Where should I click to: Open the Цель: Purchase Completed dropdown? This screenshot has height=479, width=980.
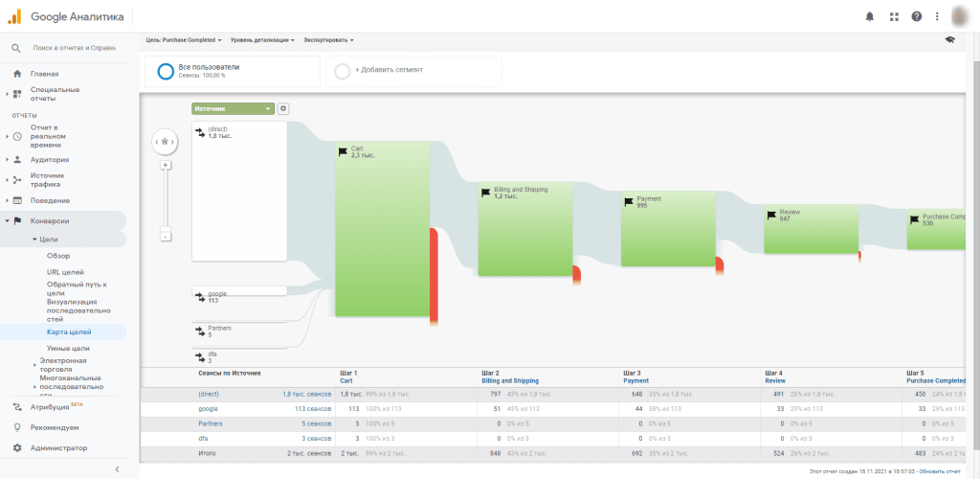point(184,40)
